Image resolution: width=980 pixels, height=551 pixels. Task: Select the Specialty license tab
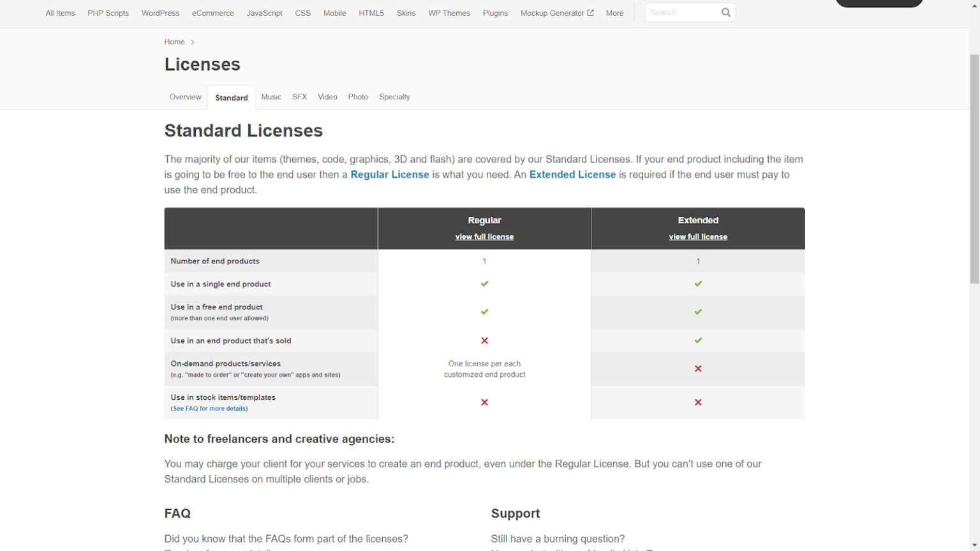[x=394, y=97]
